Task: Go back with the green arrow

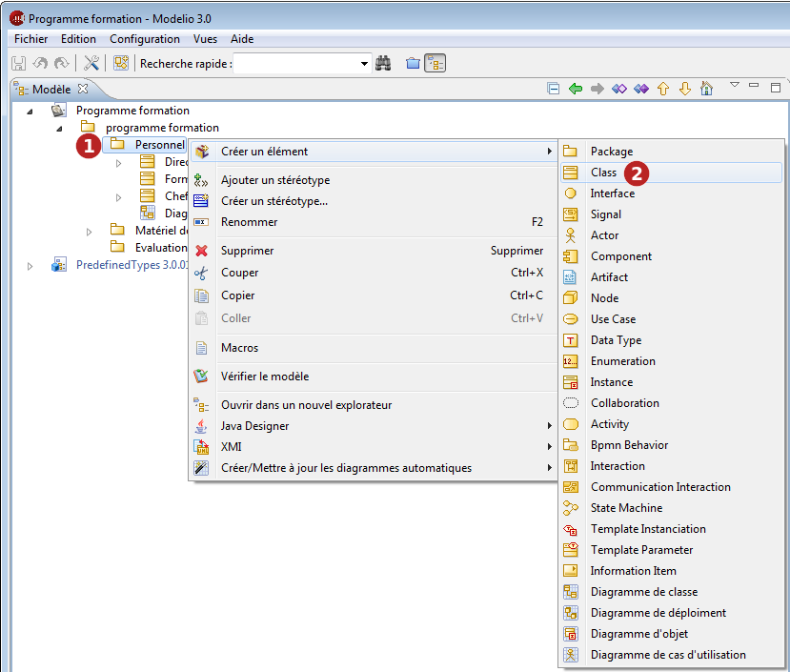Action: (576, 89)
